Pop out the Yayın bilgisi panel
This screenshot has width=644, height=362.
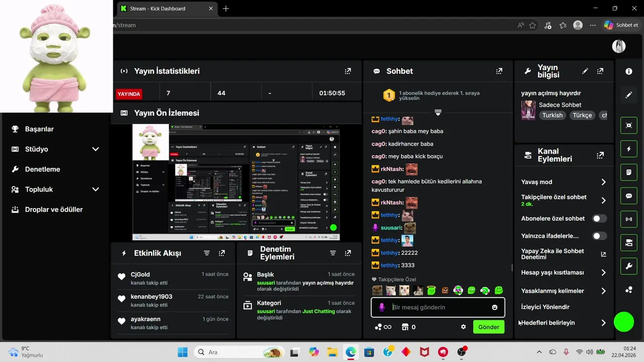coord(600,71)
